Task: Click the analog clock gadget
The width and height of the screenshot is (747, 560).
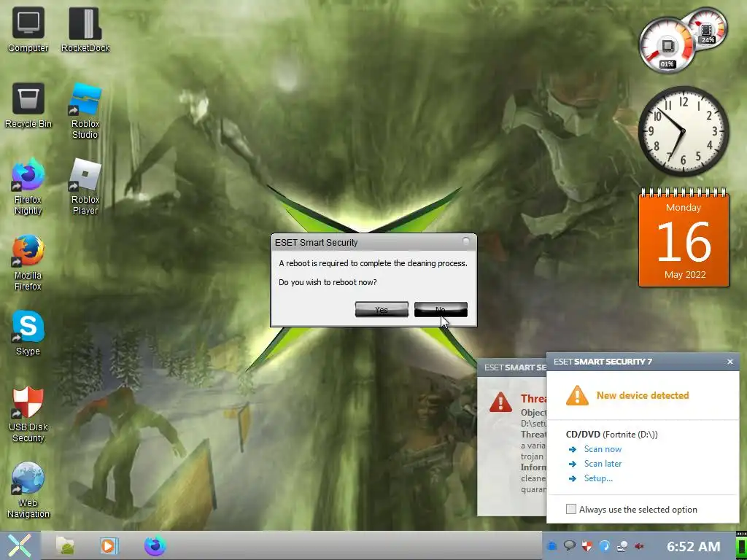Action: tap(683, 131)
